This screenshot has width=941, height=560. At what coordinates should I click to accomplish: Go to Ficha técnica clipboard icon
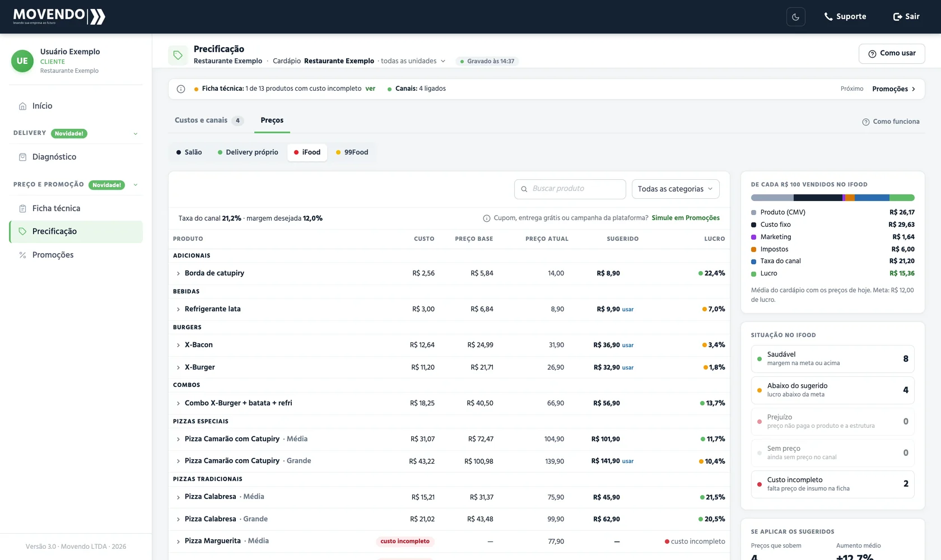(22, 208)
